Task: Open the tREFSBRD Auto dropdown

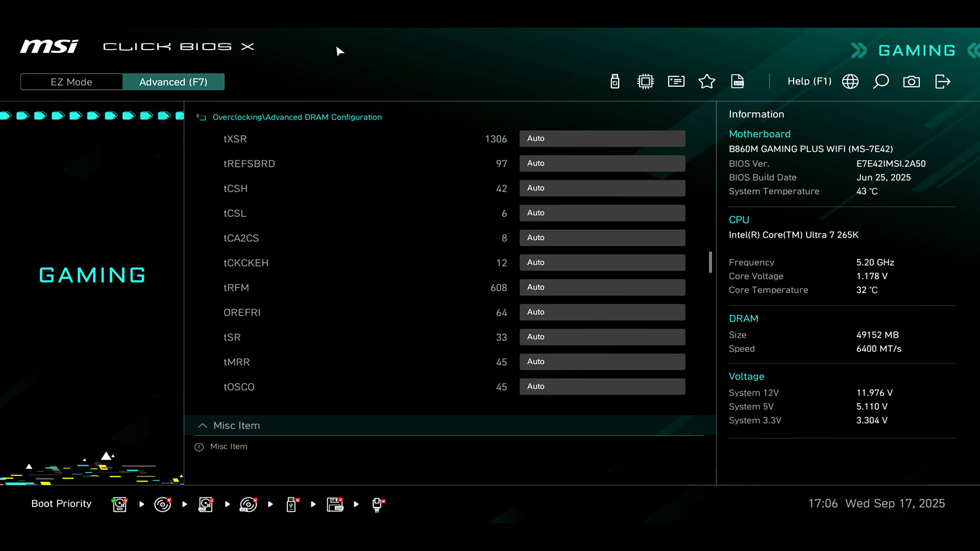Action: [602, 163]
